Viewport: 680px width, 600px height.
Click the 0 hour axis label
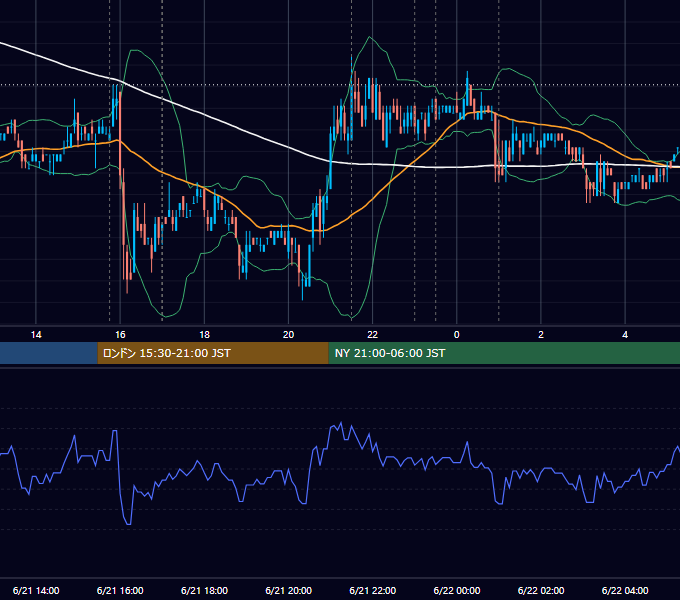[x=457, y=335]
